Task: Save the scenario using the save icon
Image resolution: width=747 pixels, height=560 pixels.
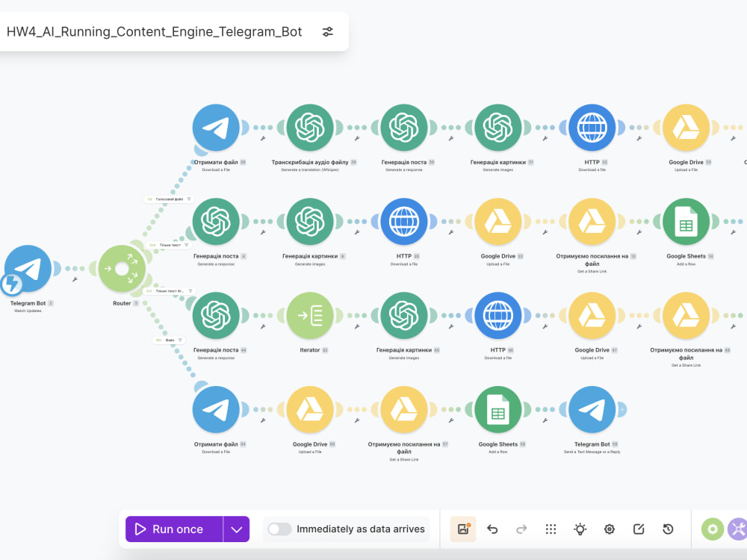Action: [463, 529]
